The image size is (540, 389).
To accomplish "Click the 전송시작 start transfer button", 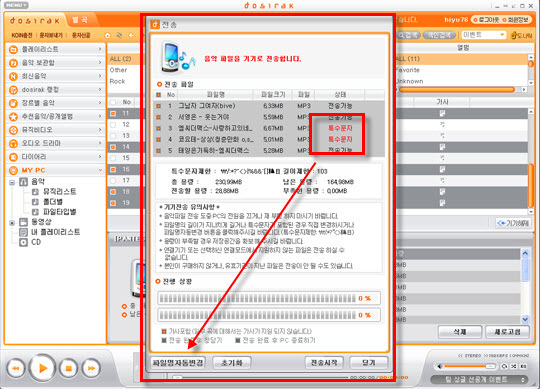I will (324, 363).
